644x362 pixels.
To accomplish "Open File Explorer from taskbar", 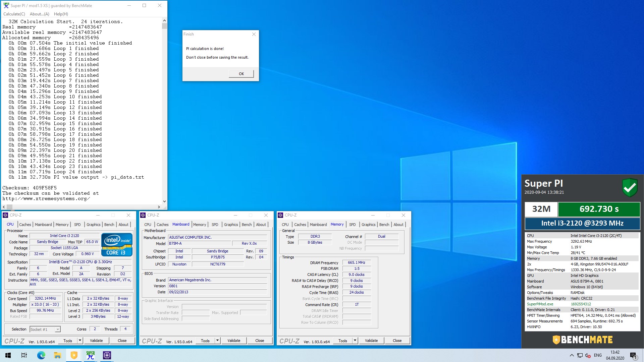I will 57,355.
